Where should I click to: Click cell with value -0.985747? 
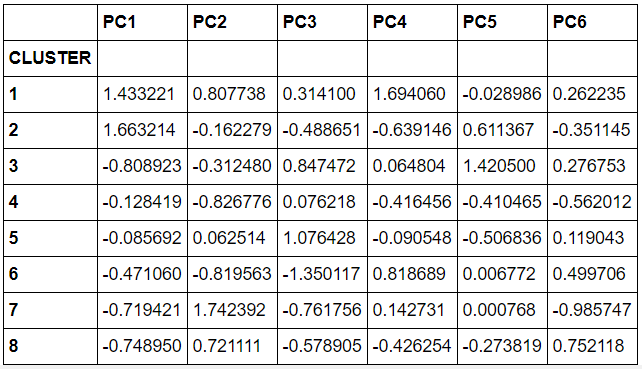(592, 310)
